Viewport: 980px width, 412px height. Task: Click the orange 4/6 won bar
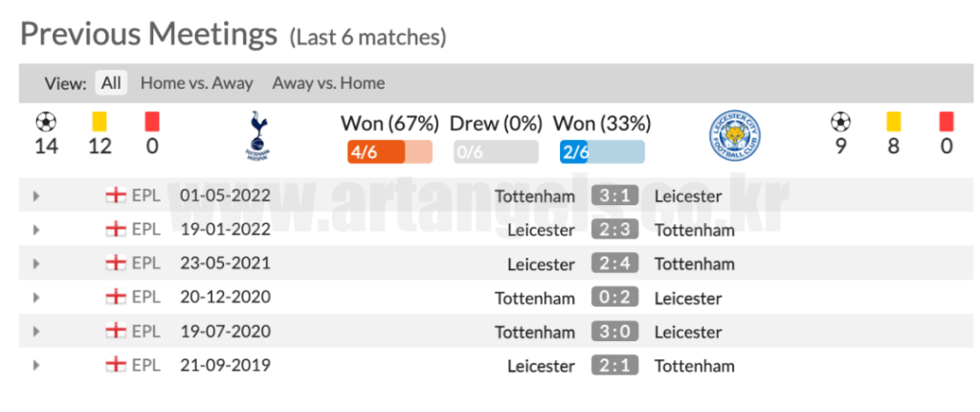tap(390, 151)
